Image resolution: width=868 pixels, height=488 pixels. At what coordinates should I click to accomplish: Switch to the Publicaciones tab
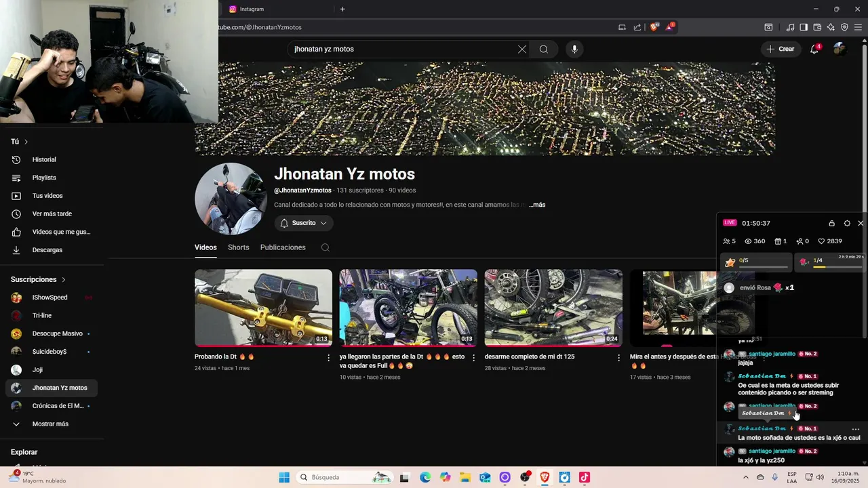[x=283, y=247]
